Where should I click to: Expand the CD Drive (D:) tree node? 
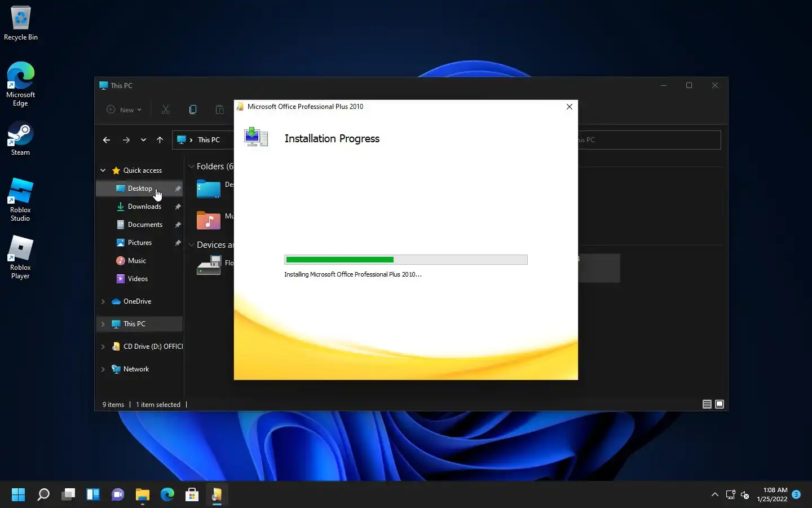click(103, 347)
